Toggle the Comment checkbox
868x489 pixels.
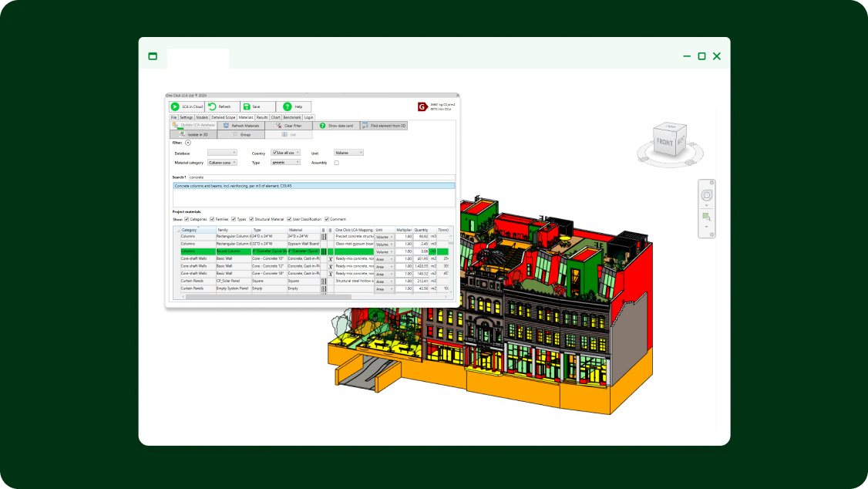[x=327, y=219]
